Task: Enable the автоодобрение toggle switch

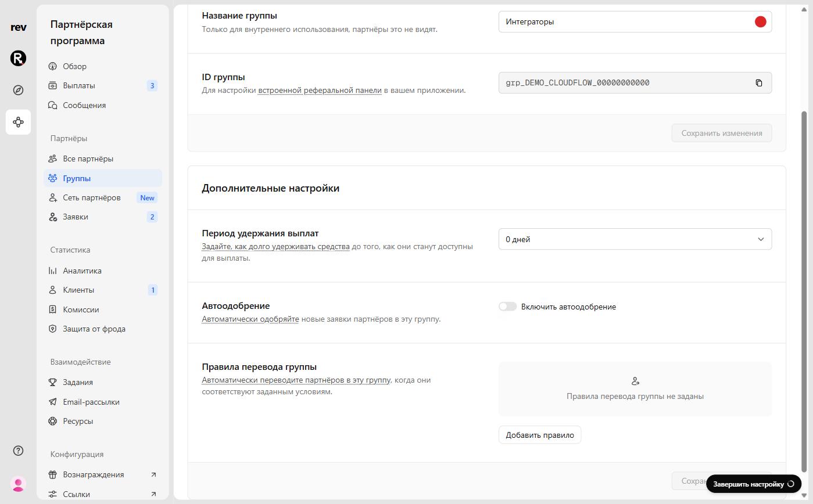Action: [507, 307]
